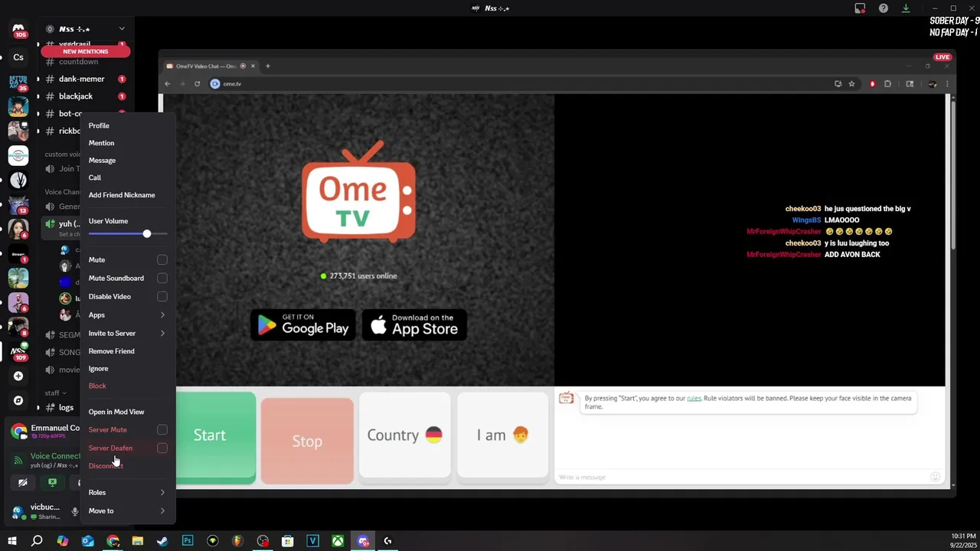
Task: Click the Write a message field
Action: [743, 478]
